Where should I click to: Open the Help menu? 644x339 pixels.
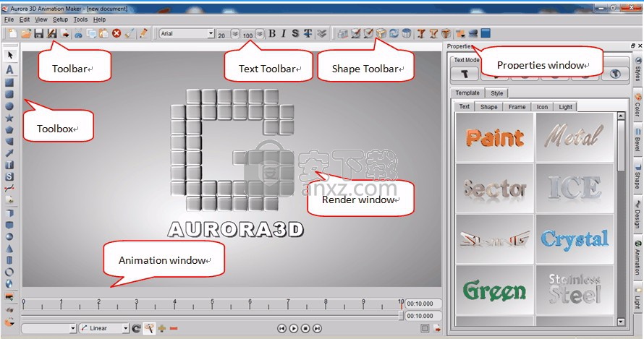pos(99,20)
